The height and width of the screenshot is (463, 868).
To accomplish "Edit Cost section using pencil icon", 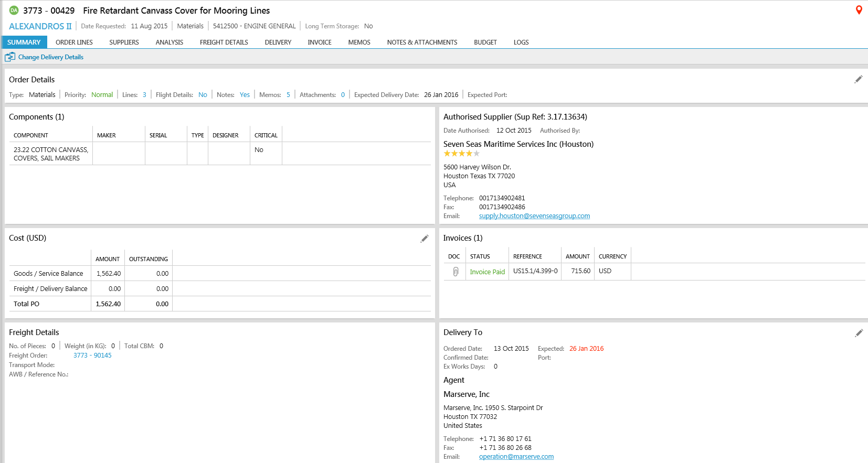I will (x=424, y=239).
